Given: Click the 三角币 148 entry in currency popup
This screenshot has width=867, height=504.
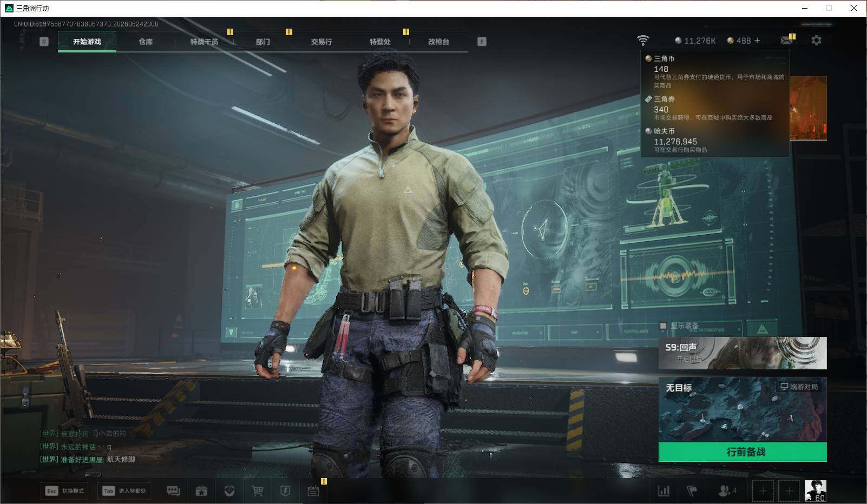Looking at the screenshot, I should click(715, 73).
